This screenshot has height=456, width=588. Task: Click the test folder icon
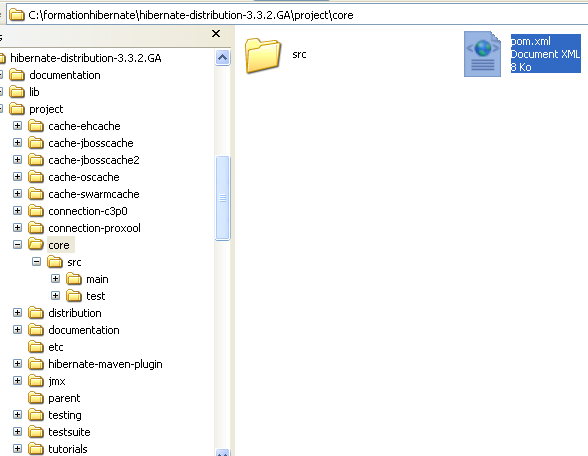pos(74,296)
